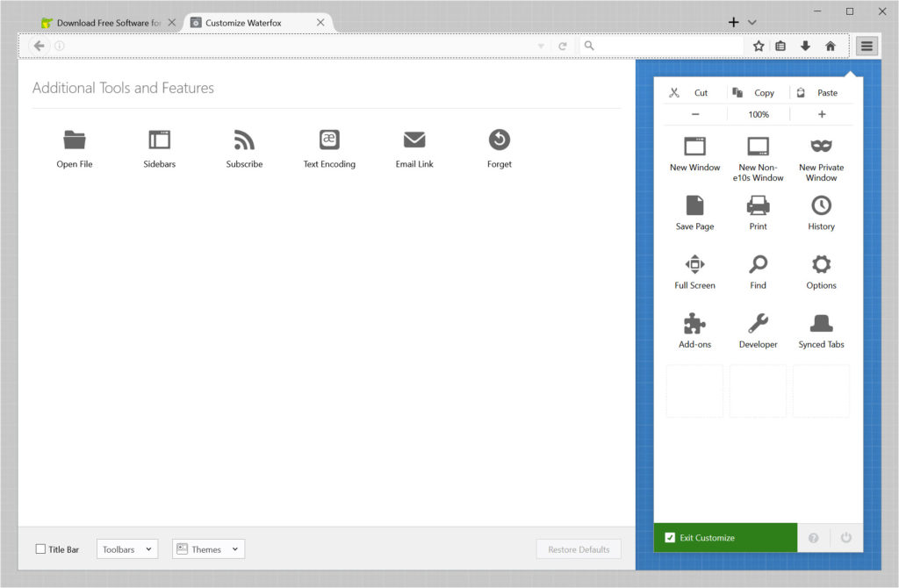Open the Toolbars dropdown
Screen dimensions: 899x588
point(126,549)
